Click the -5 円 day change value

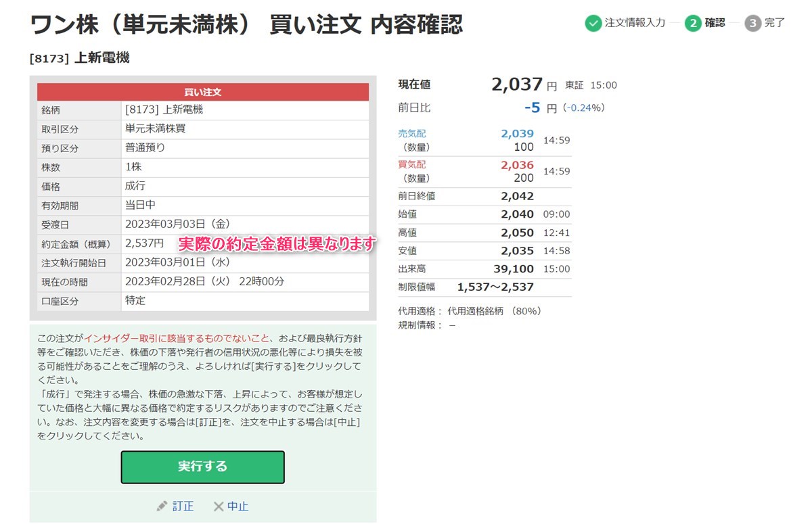541,108
